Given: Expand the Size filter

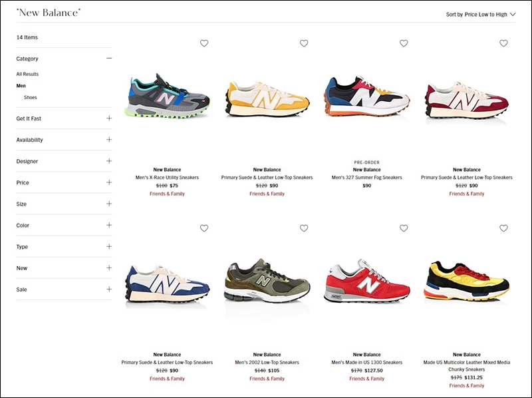Looking at the screenshot, I should click(109, 204).
